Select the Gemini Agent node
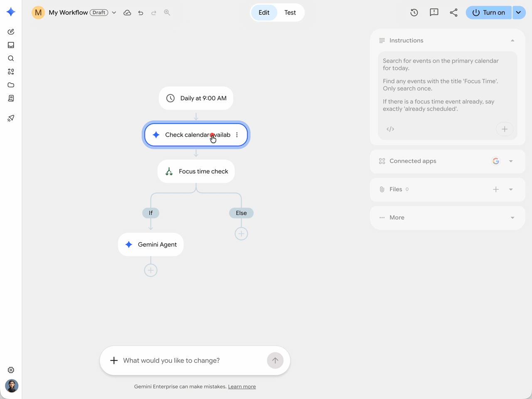The image size is (532, 399). [150, 244]
